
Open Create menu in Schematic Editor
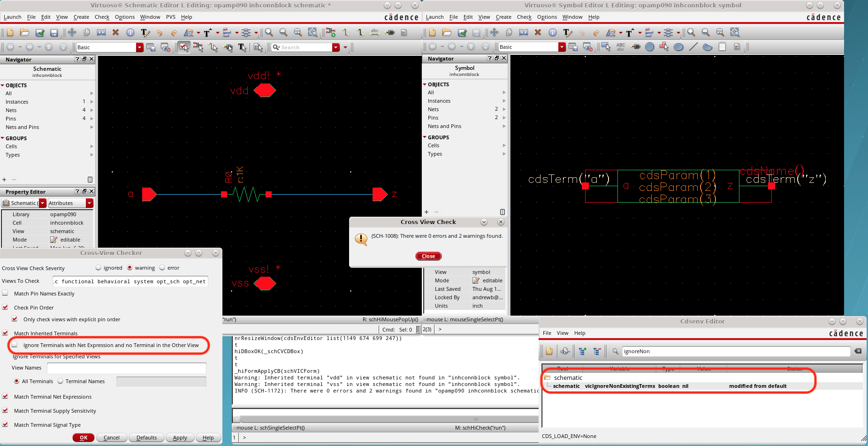(81, 17)
